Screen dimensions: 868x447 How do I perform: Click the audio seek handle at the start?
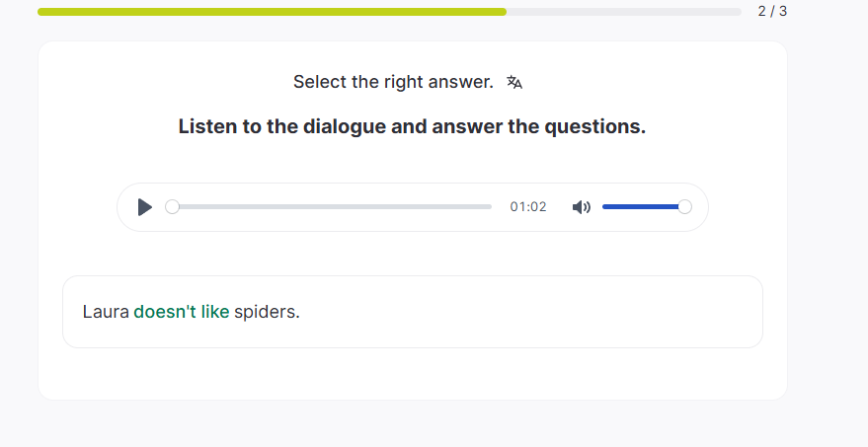[x=172, y=207]
